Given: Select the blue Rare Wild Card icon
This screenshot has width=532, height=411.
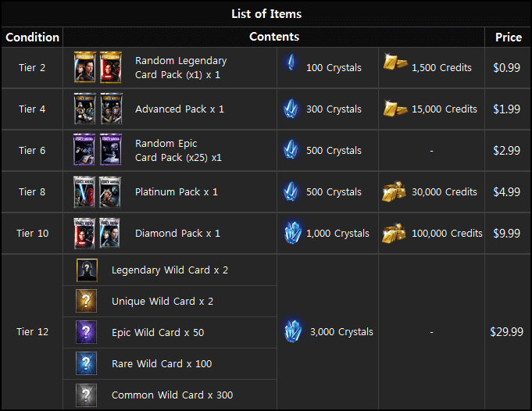Looking at the screenshot, I should (x=86, y=363).
